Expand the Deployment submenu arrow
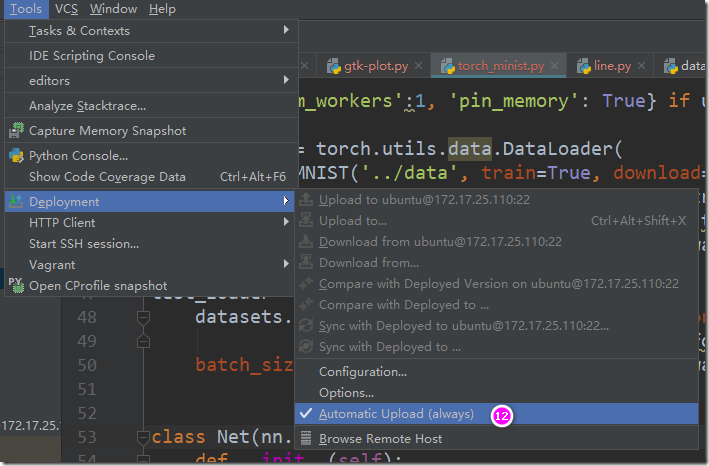The width and height of the screenshot is (709, 466). click(286, 201)
